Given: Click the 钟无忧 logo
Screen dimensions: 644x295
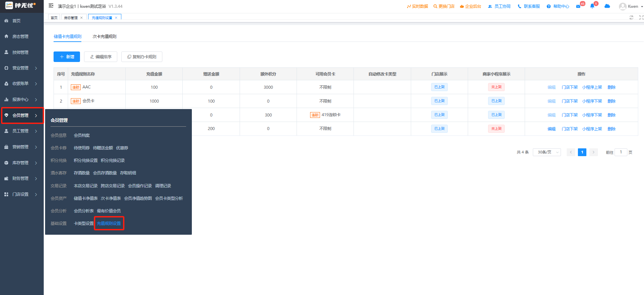Looking at the screenshot, I should [x=20, y=5].
